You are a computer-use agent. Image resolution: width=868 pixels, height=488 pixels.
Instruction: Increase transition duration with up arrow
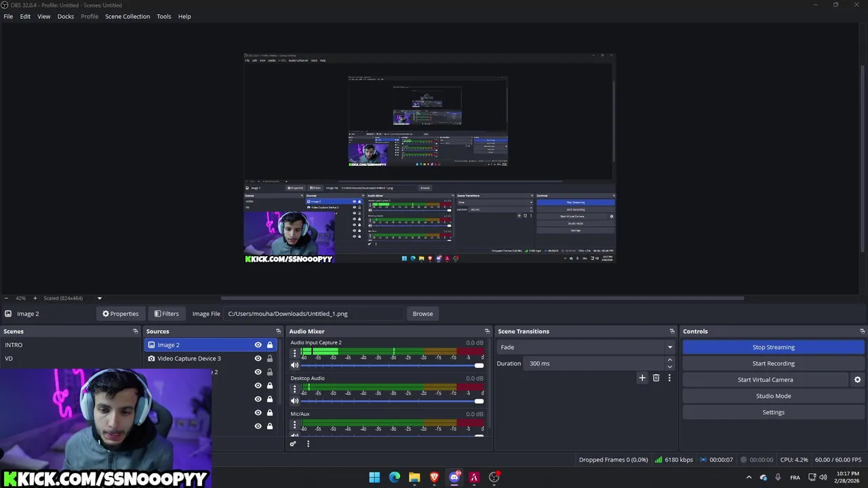[x=670, y=360]
